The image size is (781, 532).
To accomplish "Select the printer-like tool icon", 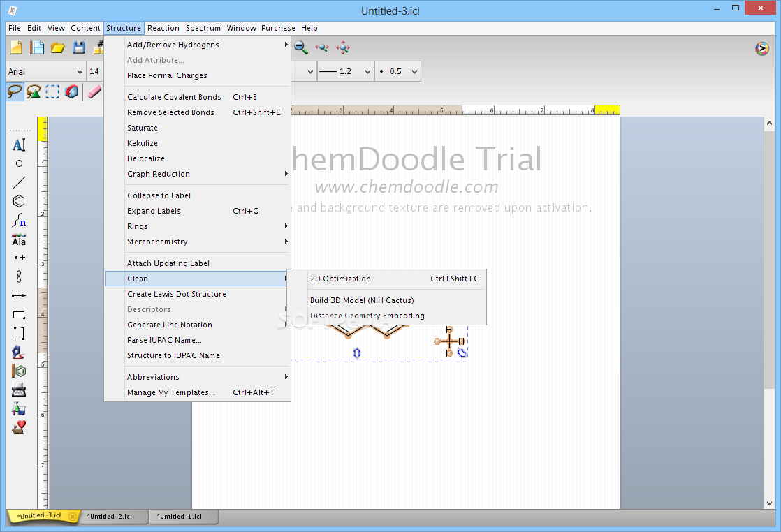I will pos(19,390).
